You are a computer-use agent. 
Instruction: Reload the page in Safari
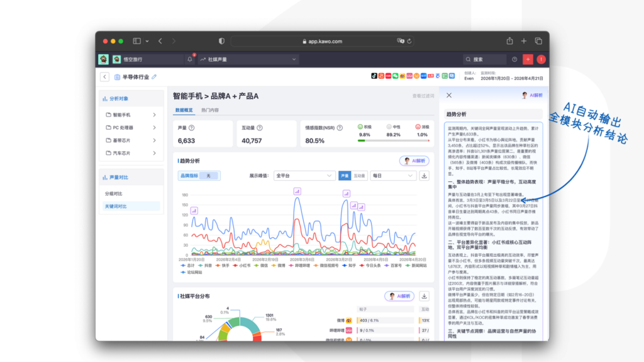pos(409,41)
